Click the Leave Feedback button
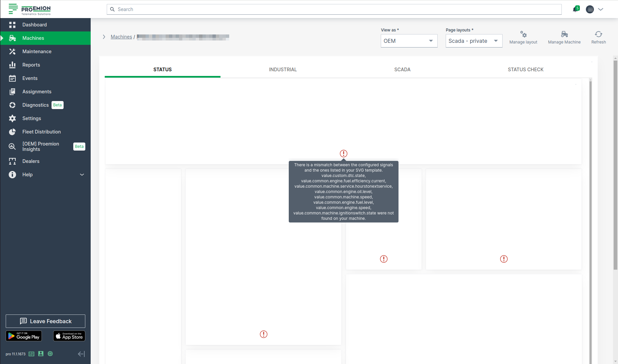This screenshot has height=364, width=618. click(46, 321)
